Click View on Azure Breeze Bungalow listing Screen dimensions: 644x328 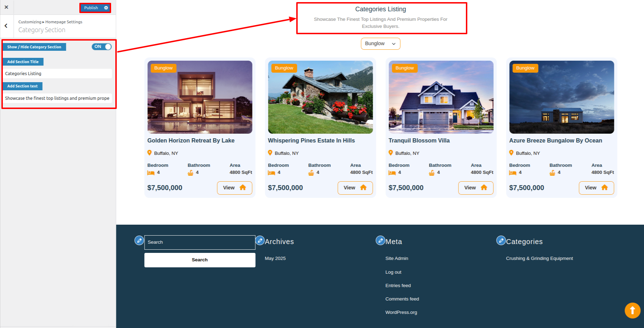tap(596, 188)
